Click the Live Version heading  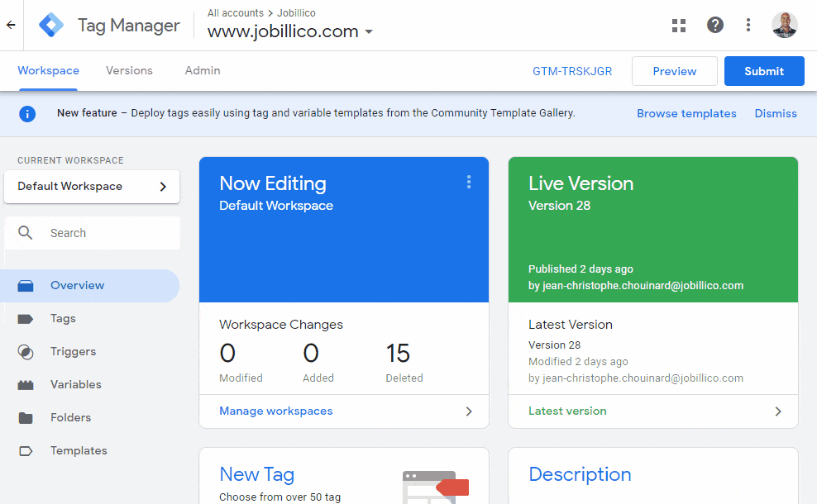[x=581, y=183]
